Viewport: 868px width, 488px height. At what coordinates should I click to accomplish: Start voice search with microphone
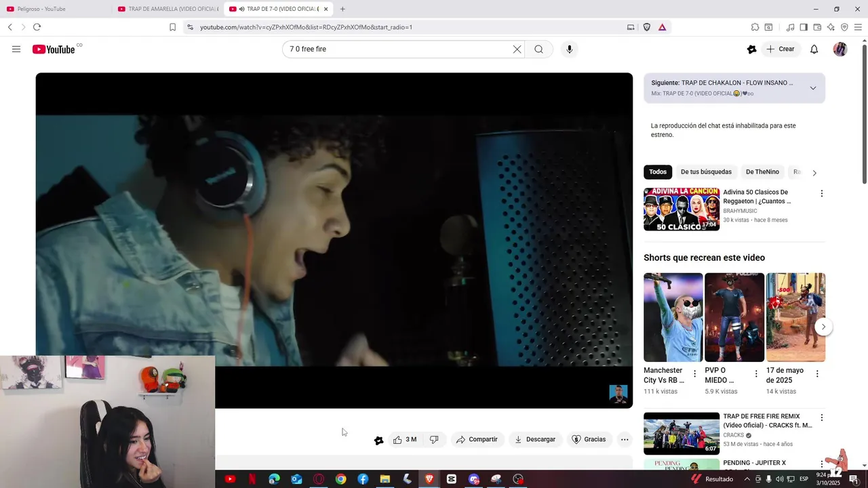tap(569, 49)
